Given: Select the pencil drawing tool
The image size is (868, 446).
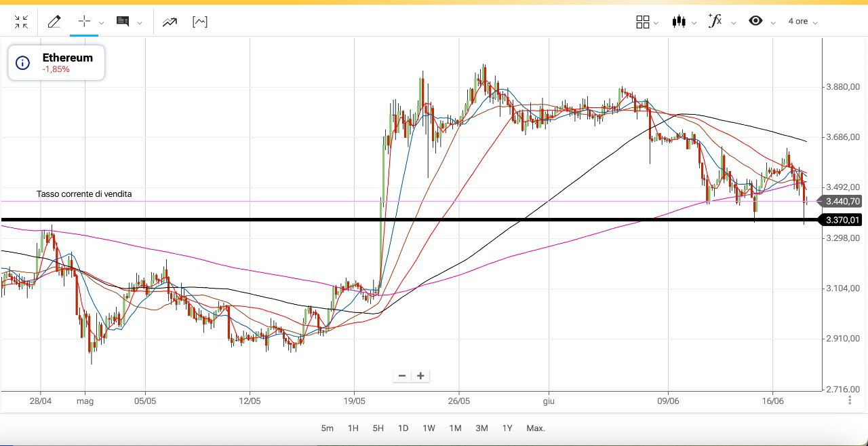Looking at the screenshot, I should (54, 22).
